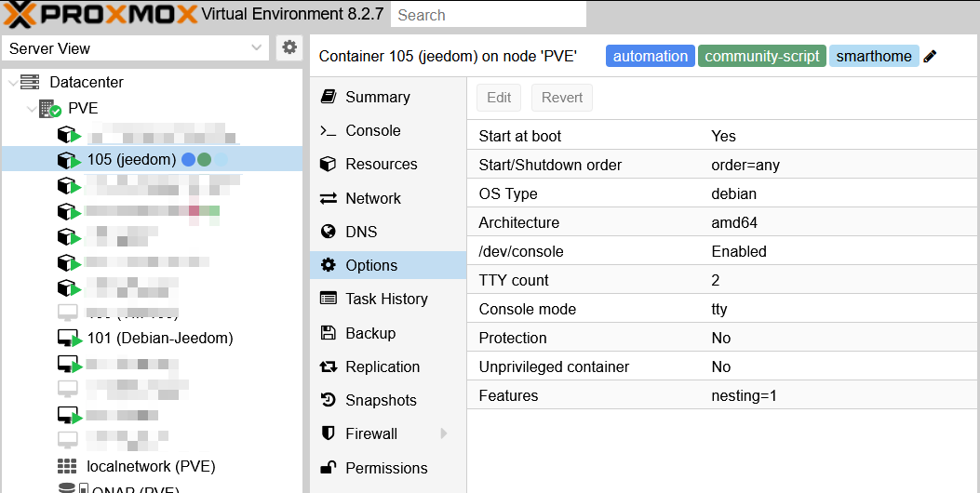Select localnetwork (PVE) in the tree
980x493 pixels.
pyautogui.click(x=151, y=466)
